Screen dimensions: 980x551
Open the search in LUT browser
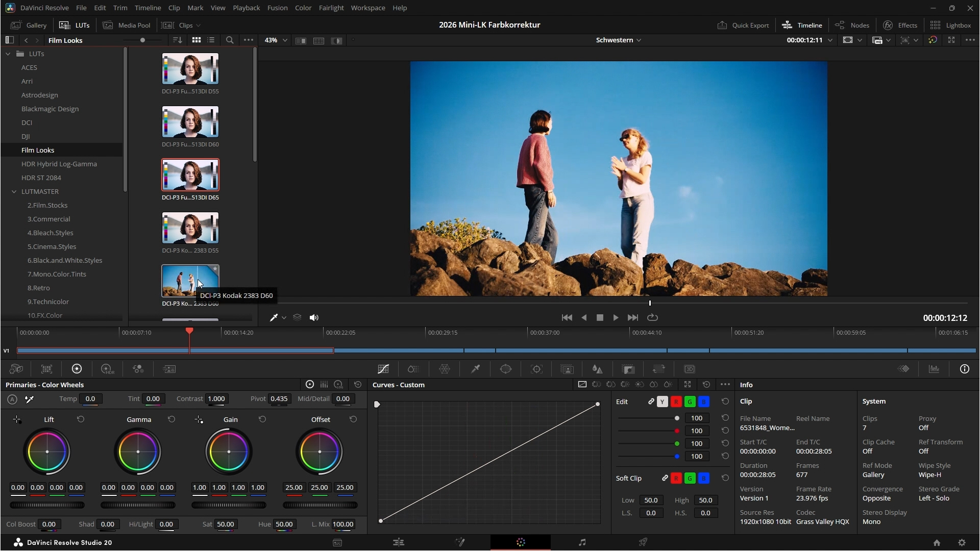(x=230, y=40)
